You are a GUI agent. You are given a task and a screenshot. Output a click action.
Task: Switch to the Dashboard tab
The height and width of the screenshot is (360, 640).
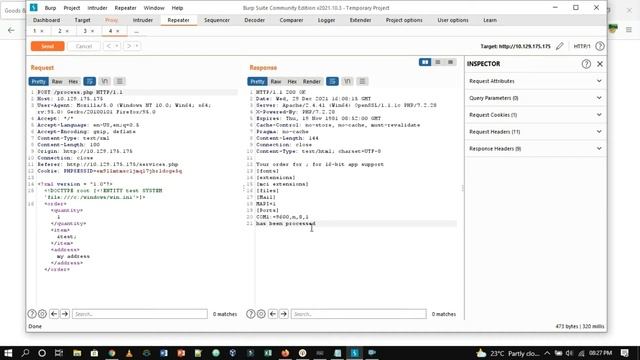pyautogui.click(x=47, y=20)
